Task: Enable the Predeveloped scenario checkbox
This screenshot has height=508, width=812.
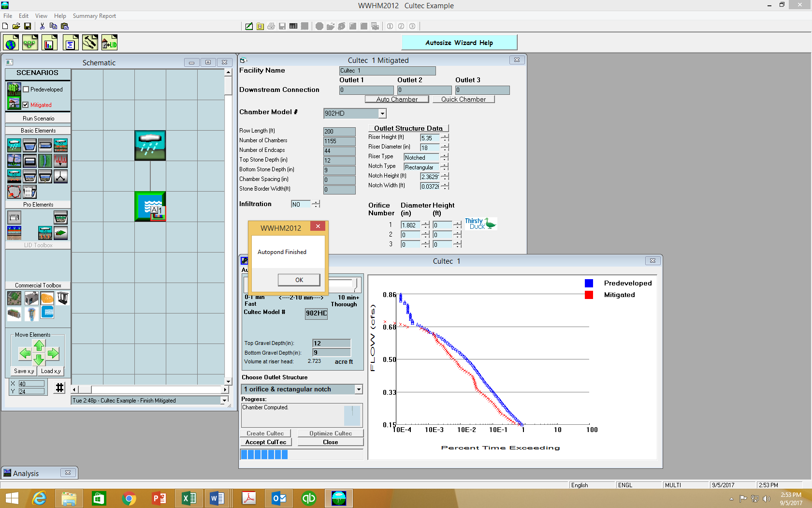Action: (26, 90)
